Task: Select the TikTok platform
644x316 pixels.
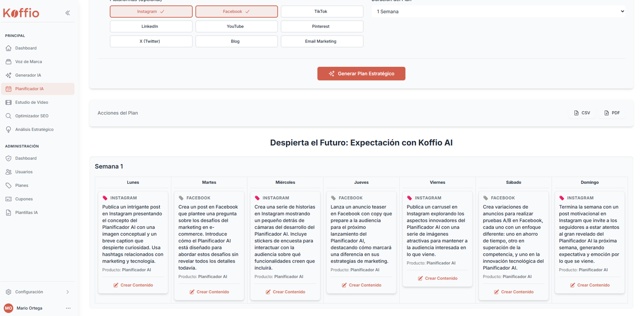Action: click(x=322, y=12)
